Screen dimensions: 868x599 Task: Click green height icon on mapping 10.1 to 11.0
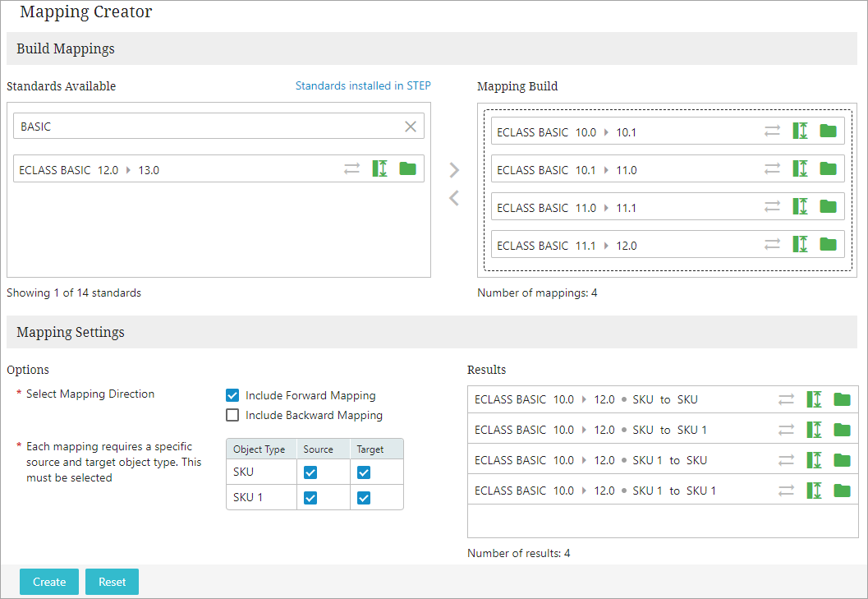[x=800, y=168]
